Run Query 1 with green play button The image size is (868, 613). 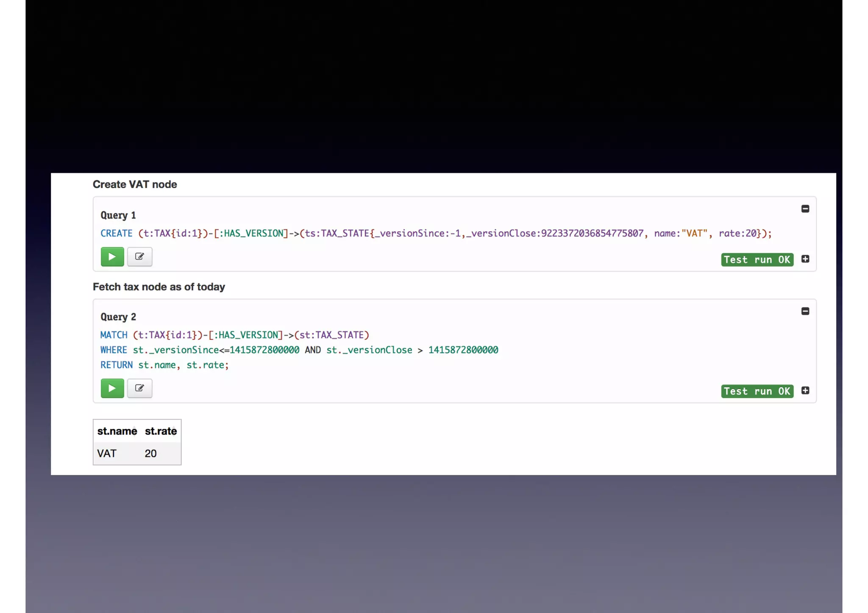coord(112,257)
